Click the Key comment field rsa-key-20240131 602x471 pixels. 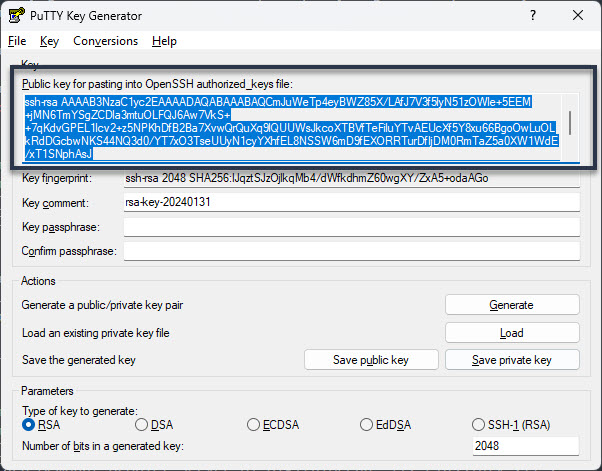(x=351, y=202)
